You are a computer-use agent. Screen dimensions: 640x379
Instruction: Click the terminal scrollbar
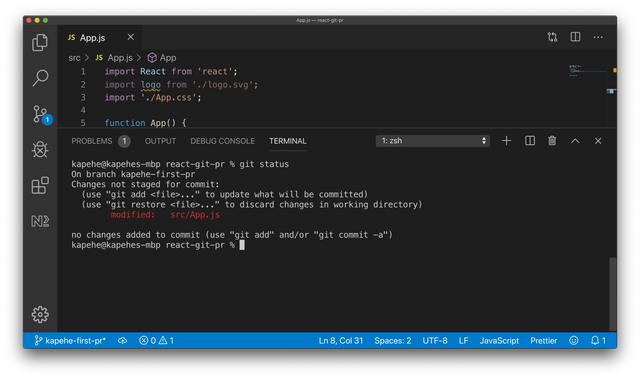tap(613, 294)
